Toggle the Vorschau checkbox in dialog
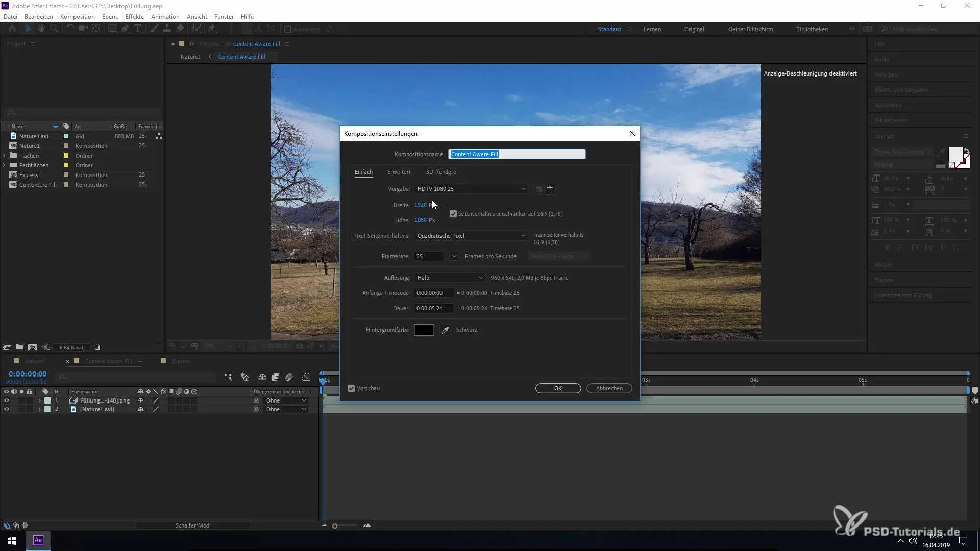Viewport: 980px width, 551px height. [x=351, y=388]
